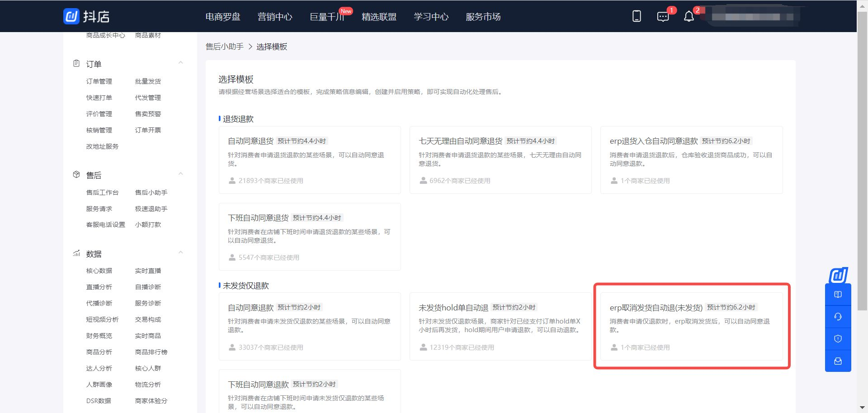868x413 pixels.
Task: Select the 七天无理由自动同意退货 template card
Action: (500, 160)
